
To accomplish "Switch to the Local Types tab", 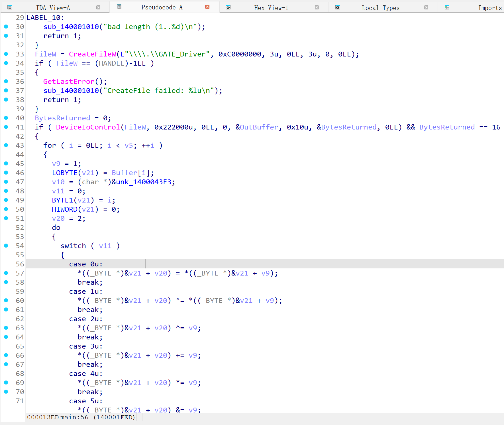I will pos(380,8).
